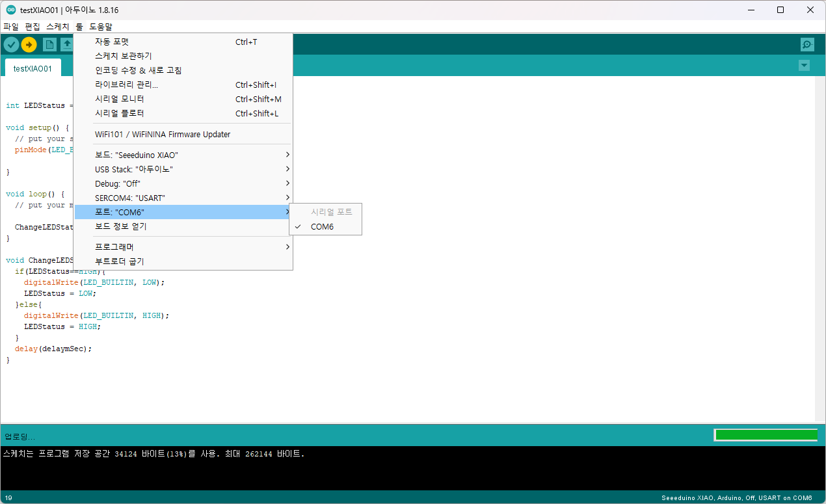Click Seeeduino XIAO board info in status bar
Screen dimensions: 826x504
coord(737,498)
